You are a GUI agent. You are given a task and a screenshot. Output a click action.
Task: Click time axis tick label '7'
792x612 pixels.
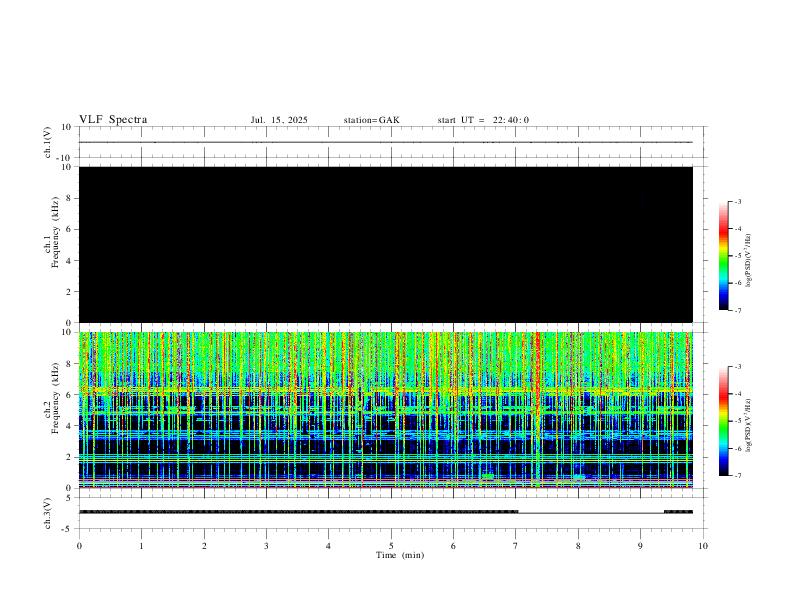(516, 546)
